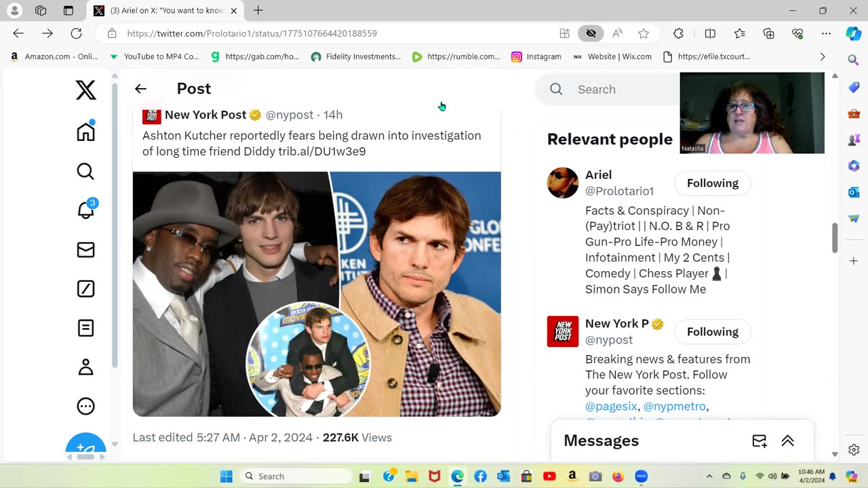Open Zoom from the taskbar
Viewport: 868px width, 488px height.
[642, 476]
